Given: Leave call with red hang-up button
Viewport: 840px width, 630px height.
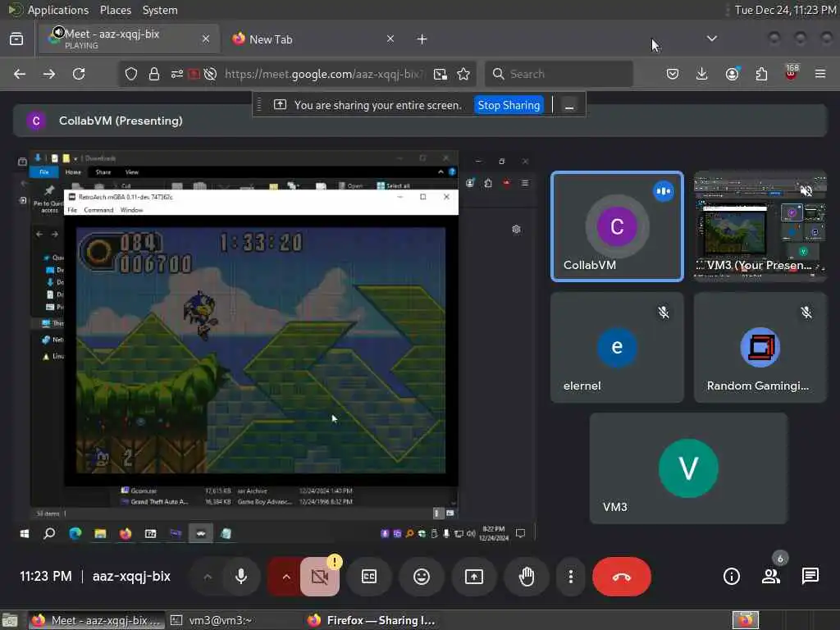Looking at the screenshot, I should pos(622,577).
